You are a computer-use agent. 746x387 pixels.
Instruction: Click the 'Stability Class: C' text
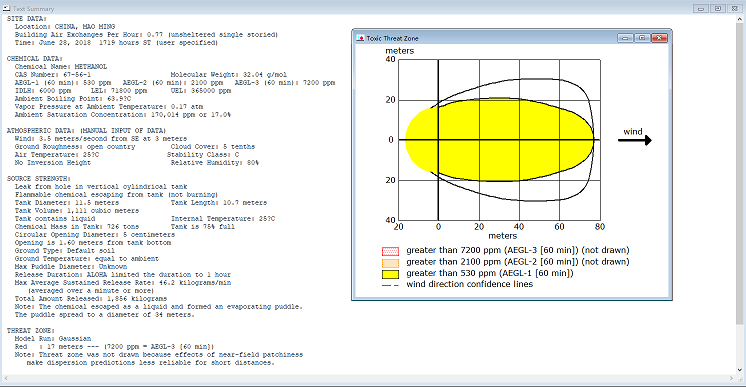(203, 155)
